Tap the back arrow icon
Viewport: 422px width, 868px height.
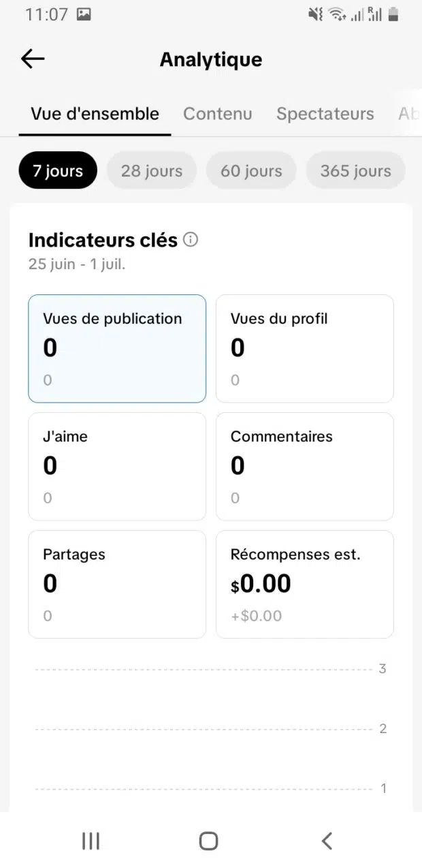[x=33, y=59]
